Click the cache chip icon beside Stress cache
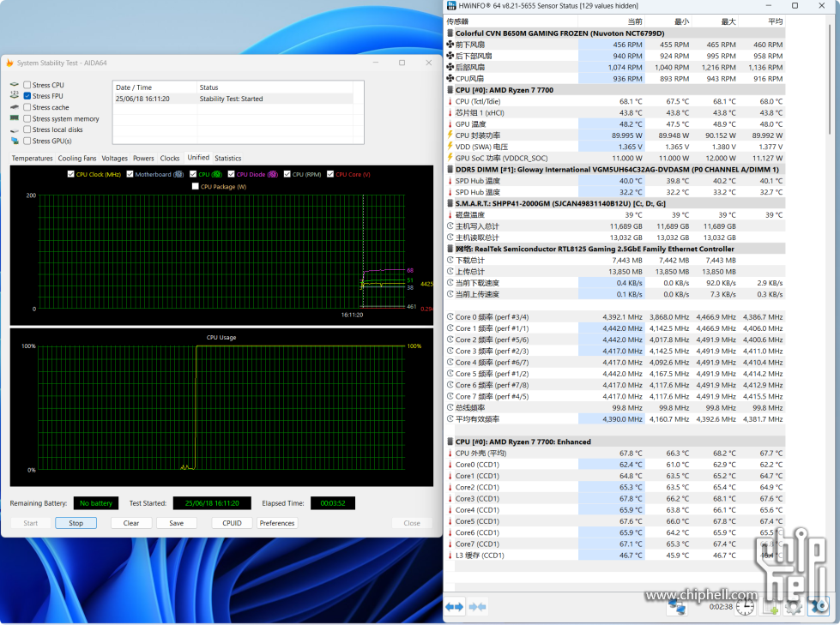Screen dimensions: 840x625 pos(15,107)
